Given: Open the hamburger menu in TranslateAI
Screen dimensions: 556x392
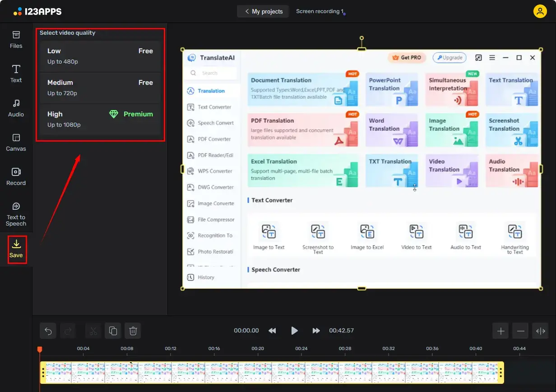Looking at the screenshot, I should pyautogui.click(x=492, y=58).
